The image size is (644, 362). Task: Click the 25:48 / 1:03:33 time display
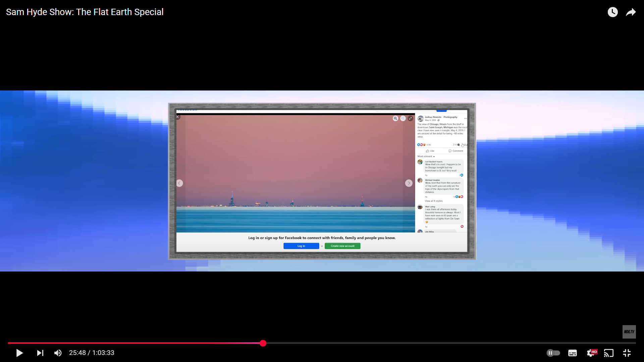92,353
